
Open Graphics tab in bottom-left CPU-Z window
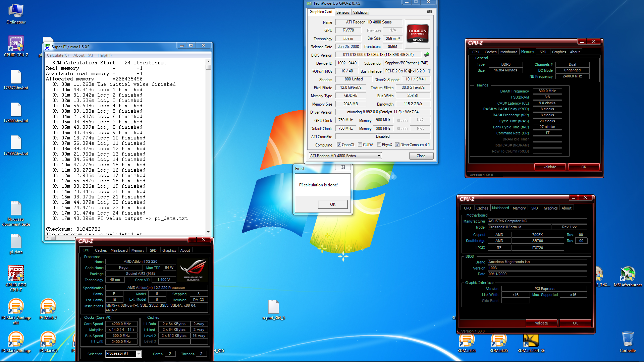169,250
